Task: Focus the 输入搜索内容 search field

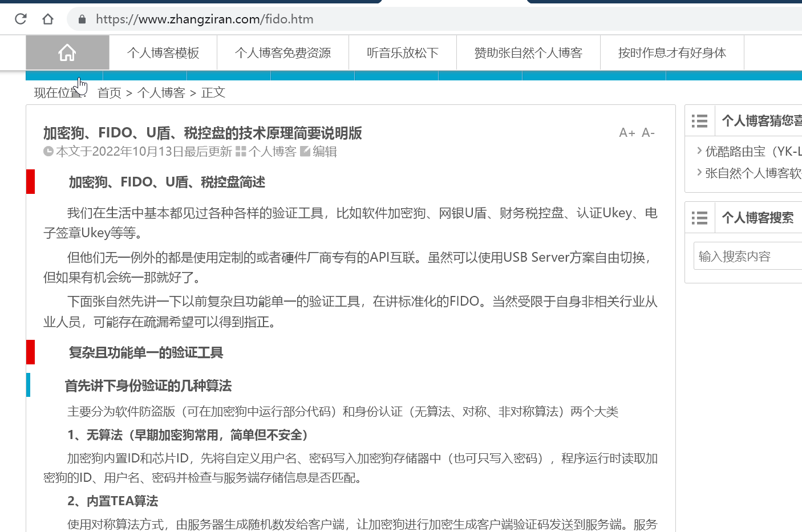Action: [x=748, y=256]
